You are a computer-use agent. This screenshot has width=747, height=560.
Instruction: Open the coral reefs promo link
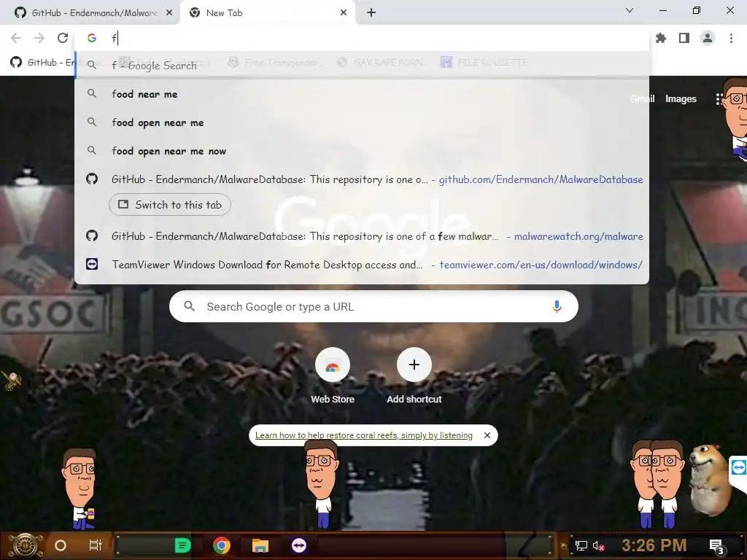(x=364, y=435)
